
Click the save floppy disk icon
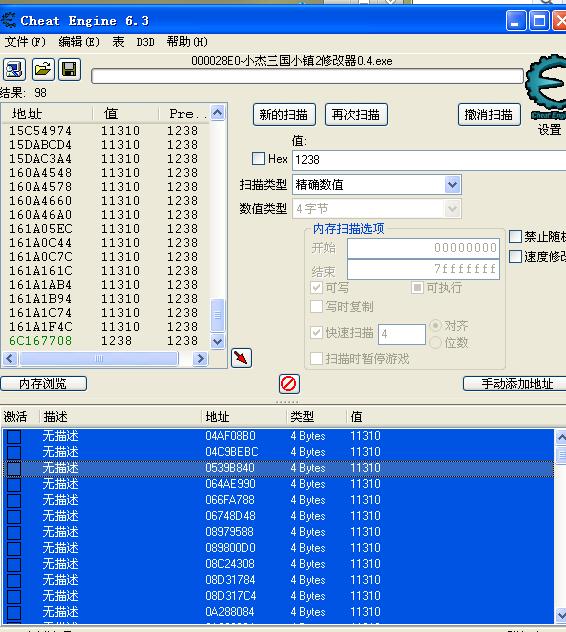click(x=69, y=69)
